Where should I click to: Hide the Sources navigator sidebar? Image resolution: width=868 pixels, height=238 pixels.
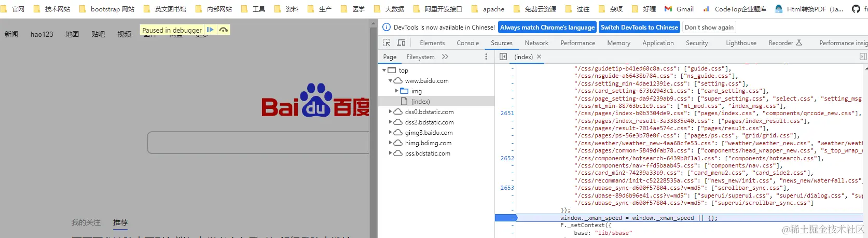click(503, 57)
